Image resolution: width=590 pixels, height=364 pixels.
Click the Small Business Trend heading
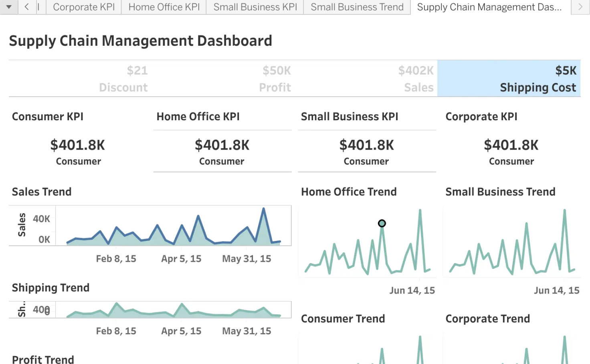tap(500, 192)
